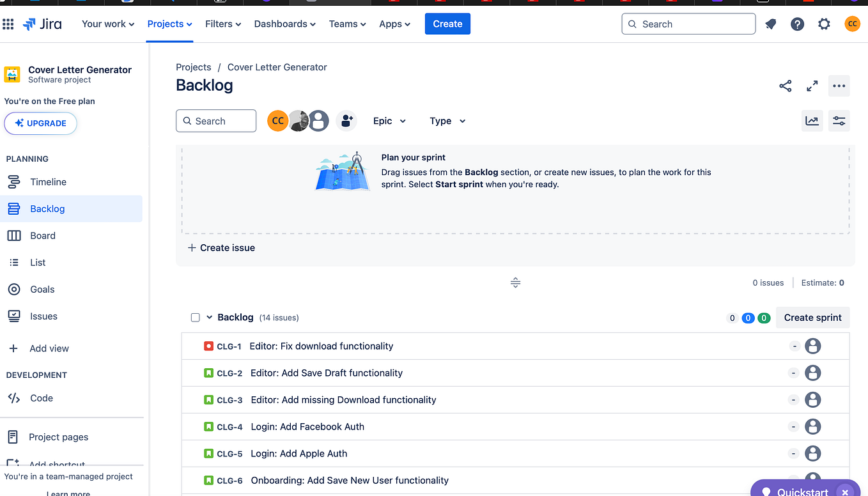This screenshot has height=496, width=868.
Task: Click the backlog Search input field
Action: tap(216, 121)
